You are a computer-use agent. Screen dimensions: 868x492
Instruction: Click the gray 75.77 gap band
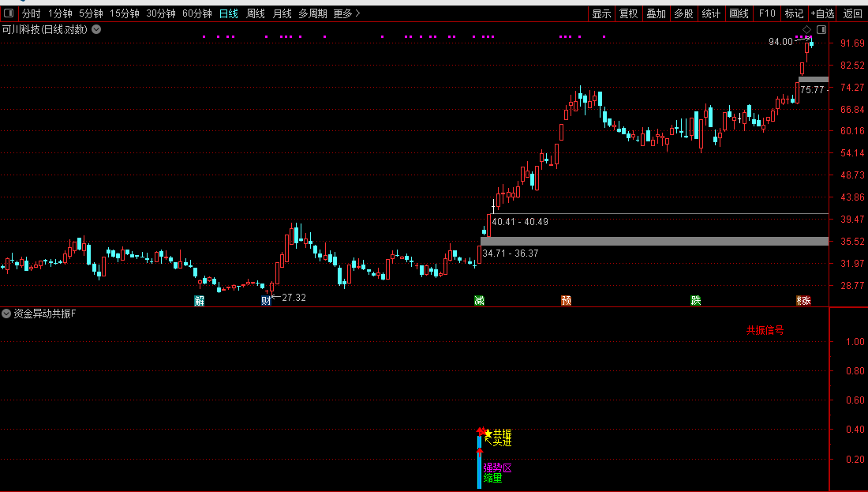tap(814, 80)
